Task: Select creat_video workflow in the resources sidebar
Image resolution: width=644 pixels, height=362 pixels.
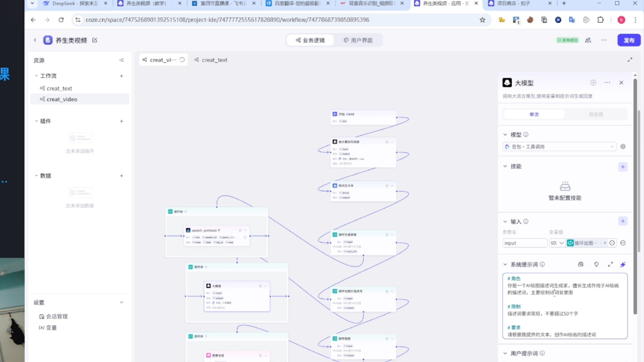Action: tap(62, 99)
